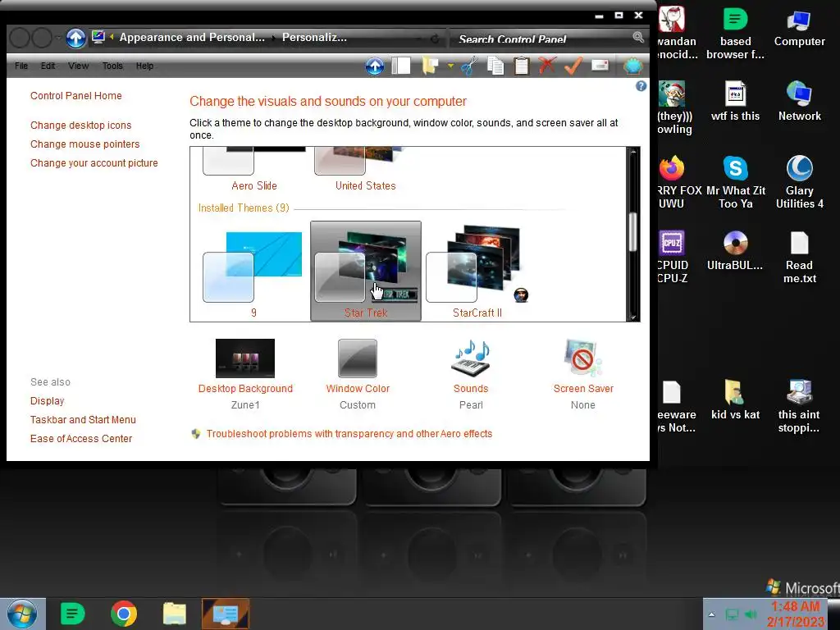Image resolution: width=840 pixels, height=630 pixels.
Task: Open the Windows Start orb
Action: (22, 614)
